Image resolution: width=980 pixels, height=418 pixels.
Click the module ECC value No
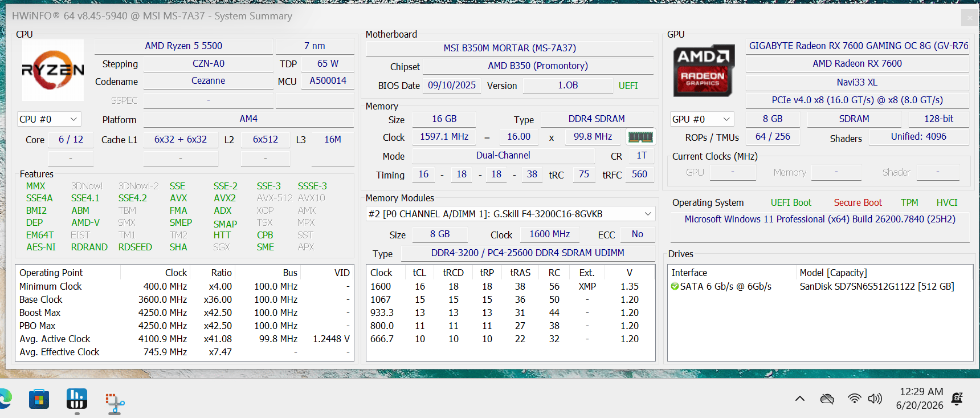pos(637,234)
